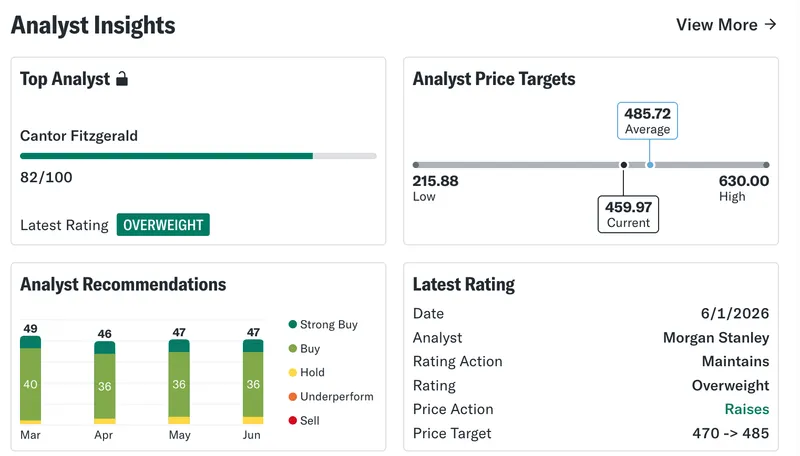Click the 6/1/2026 date value

[735, 313]
